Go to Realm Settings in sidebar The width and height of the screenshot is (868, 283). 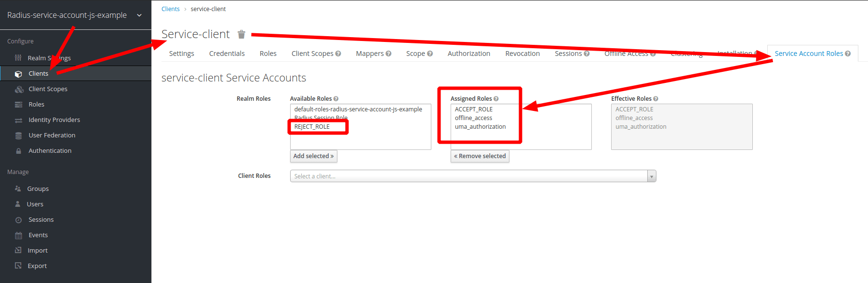pos(49,58)
